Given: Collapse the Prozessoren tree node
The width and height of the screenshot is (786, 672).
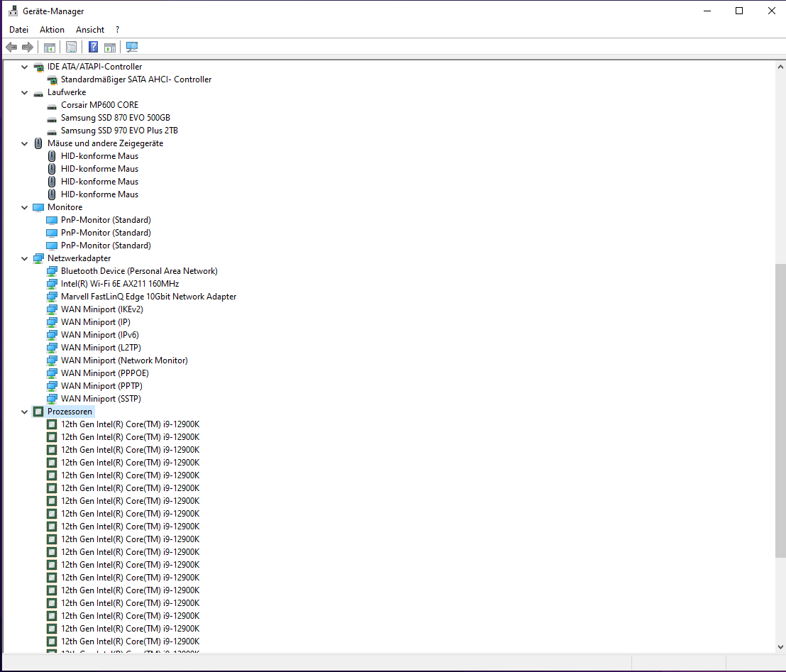Looking at the screenshot, I should 24,412.
